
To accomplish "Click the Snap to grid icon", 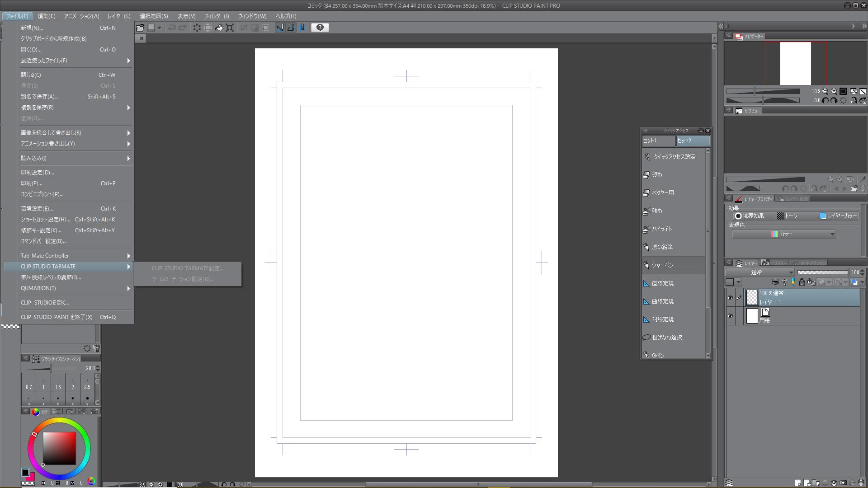I will (x=302, y=28).
